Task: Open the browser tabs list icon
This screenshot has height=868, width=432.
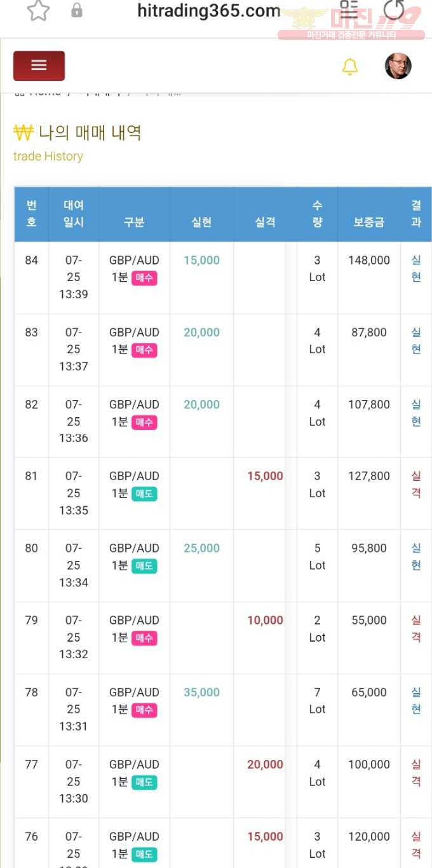Action: tap(349, 9)
